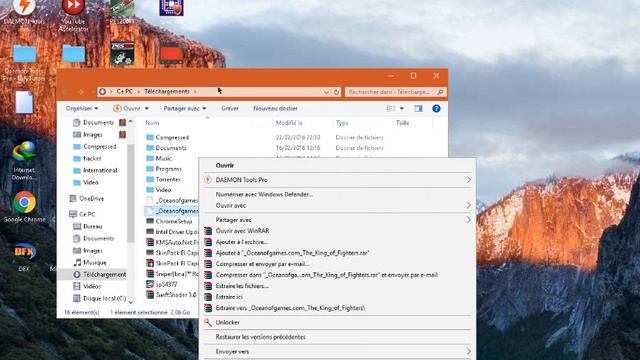Choose Ajouter à l'archive... entry
The image size is (640, 360).
coord(242,242)
